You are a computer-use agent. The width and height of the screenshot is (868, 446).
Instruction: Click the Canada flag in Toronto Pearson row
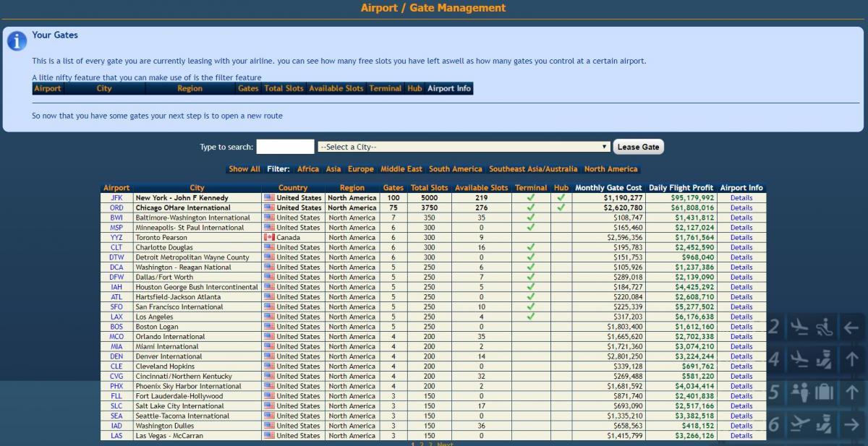269,237
